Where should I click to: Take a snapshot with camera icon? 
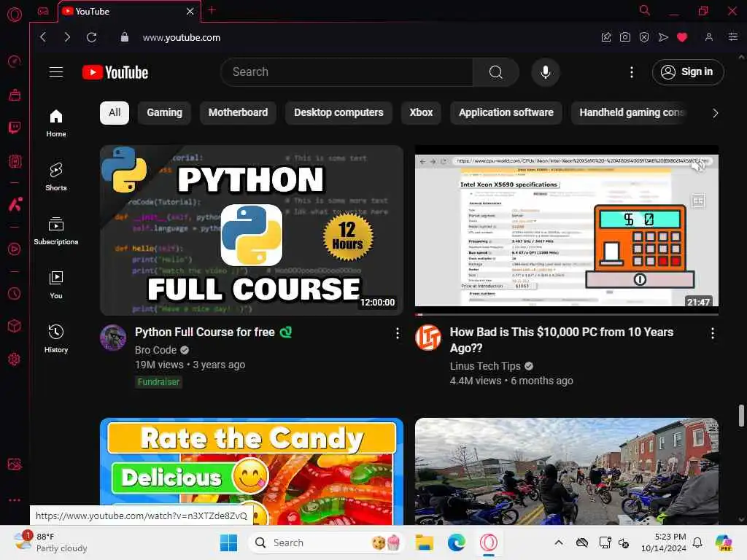pyautogui.click(x=625, y=37)
